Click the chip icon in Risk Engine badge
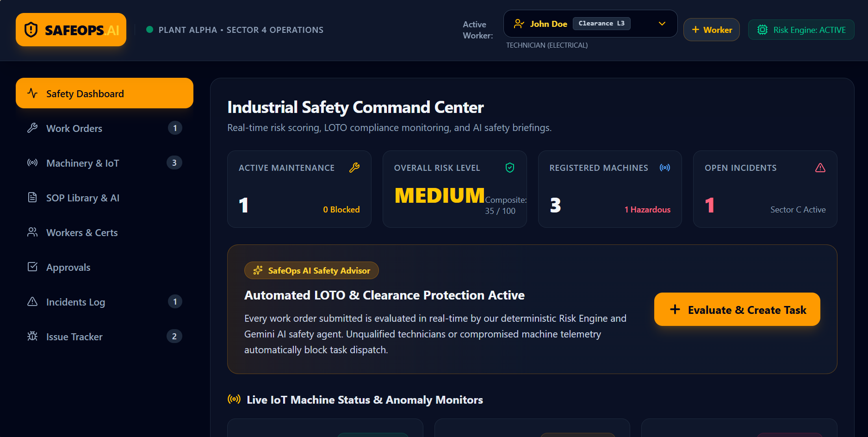Viewport: 868px width, 437px height. pyautogui.click(x=763, y=30)
